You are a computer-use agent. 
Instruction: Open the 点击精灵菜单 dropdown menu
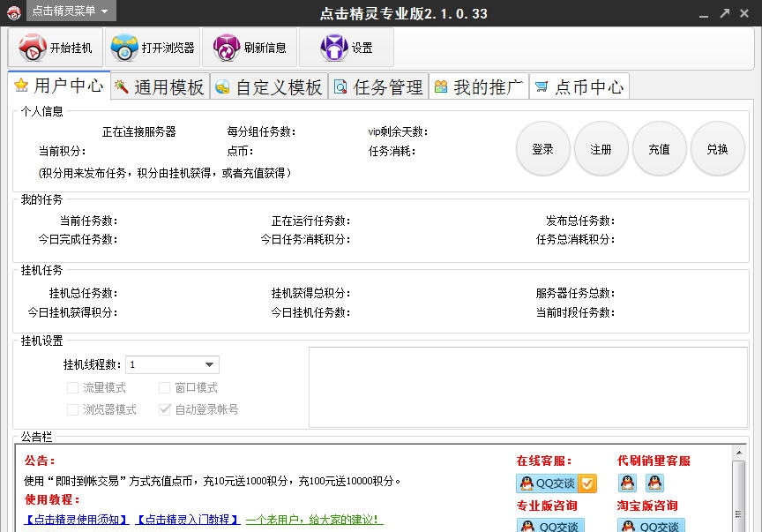[71, 11]
